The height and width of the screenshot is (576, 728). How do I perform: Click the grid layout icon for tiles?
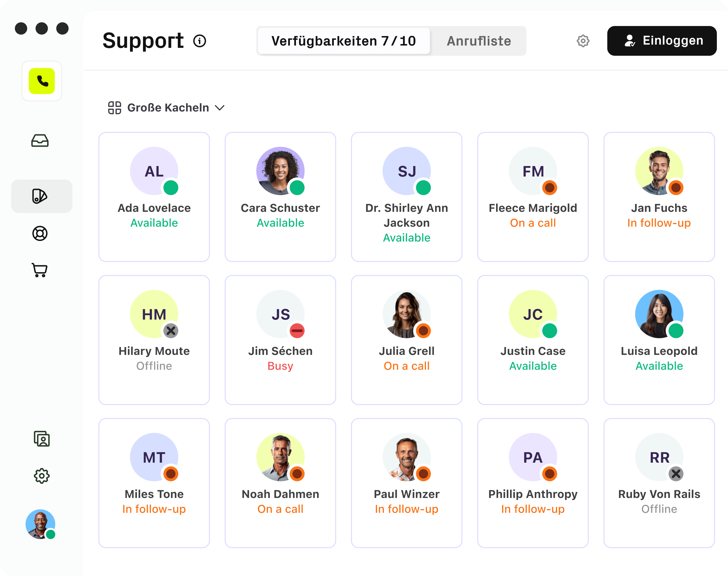pos(115,108)
